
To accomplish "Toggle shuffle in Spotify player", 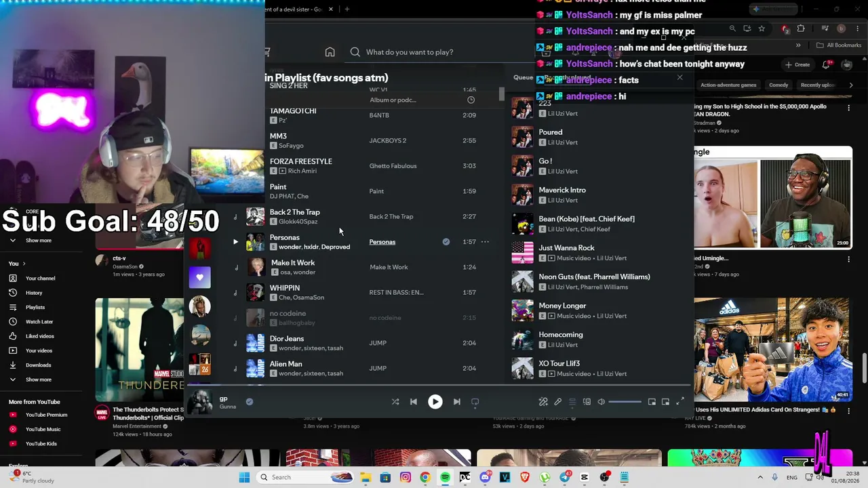I will (395, 402).
